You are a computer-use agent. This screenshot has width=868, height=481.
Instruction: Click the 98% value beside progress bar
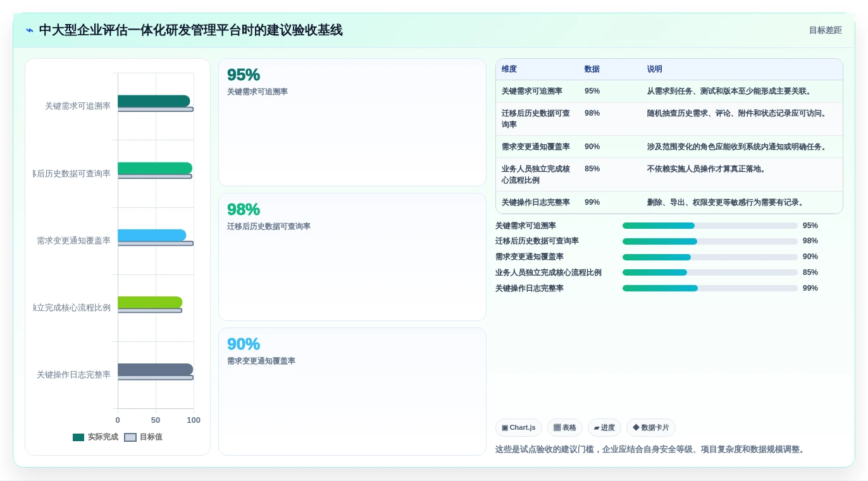(810, 241)
